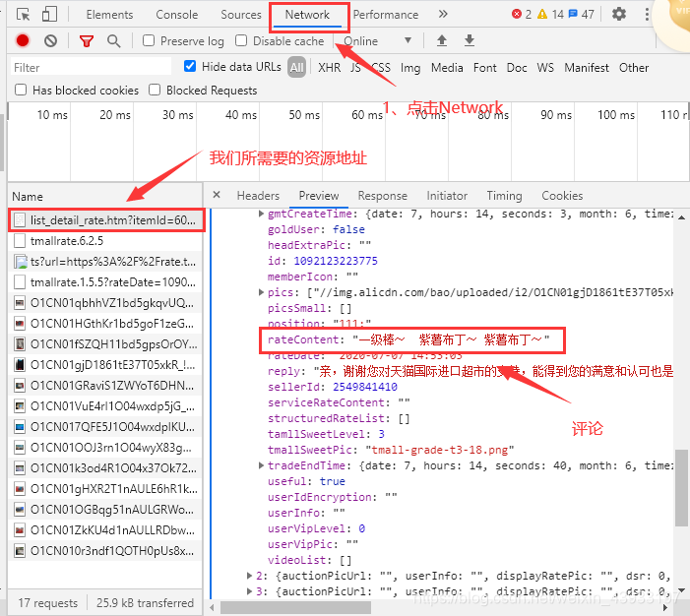Toggle the red filter funnel icon

[87, 41]
